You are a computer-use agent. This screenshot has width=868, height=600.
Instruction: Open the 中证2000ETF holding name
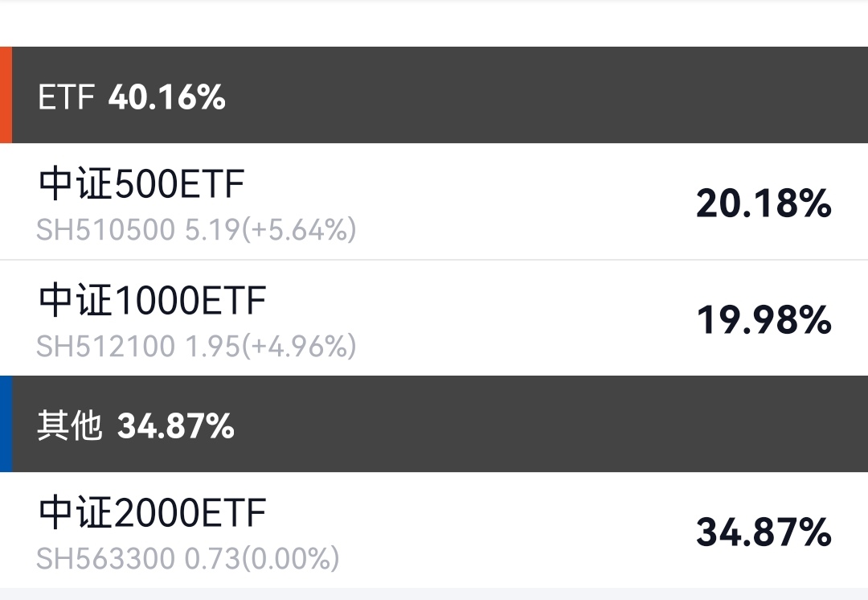(x=152, y=514)
